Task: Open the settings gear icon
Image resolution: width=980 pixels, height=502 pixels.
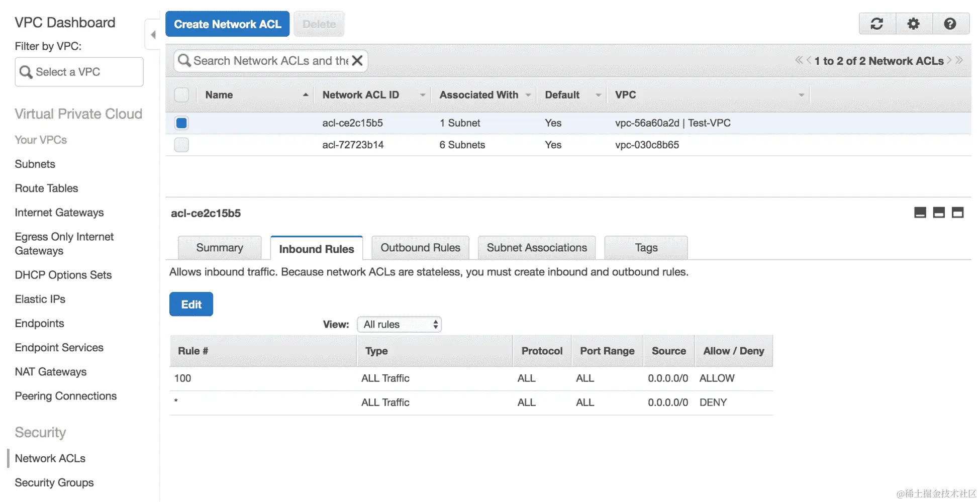Action: coord(914,24)
